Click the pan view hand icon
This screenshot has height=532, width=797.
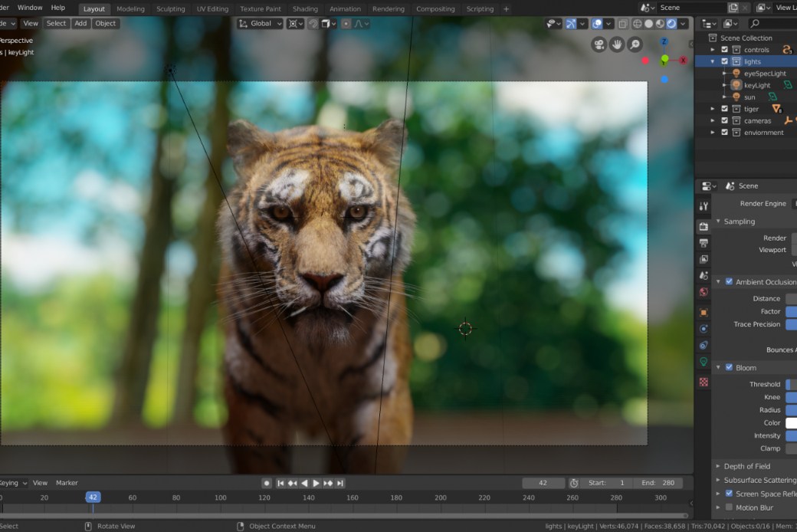tap(617, 44)
